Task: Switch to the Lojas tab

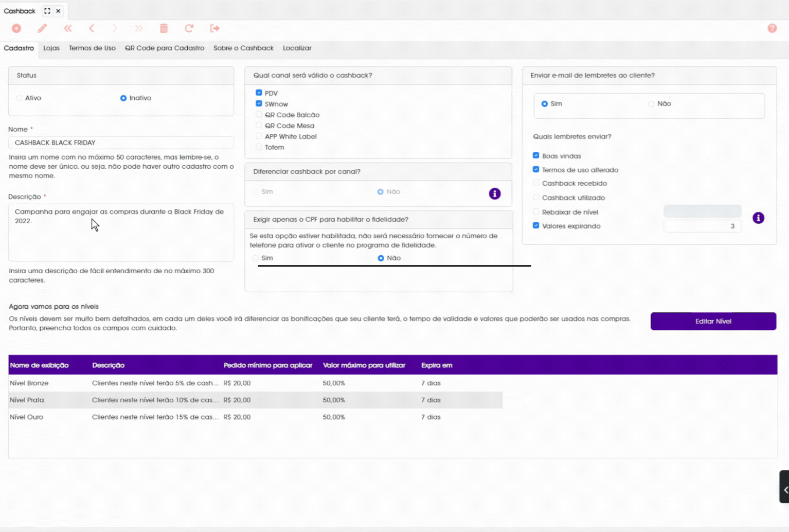Action: click(51, 48)
